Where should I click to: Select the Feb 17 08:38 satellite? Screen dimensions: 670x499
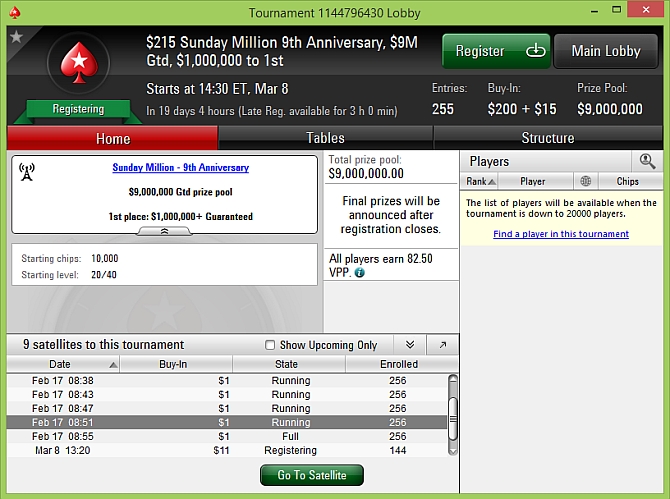point(227,380)
